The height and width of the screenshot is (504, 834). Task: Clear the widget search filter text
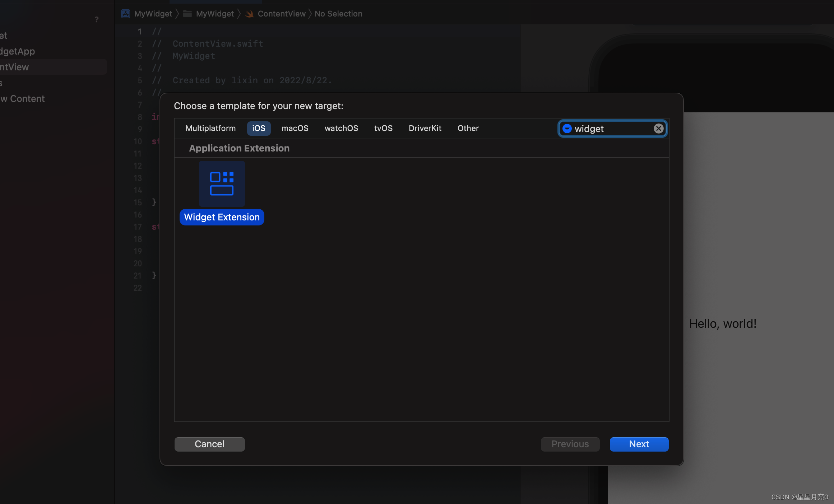click(658, 129)
